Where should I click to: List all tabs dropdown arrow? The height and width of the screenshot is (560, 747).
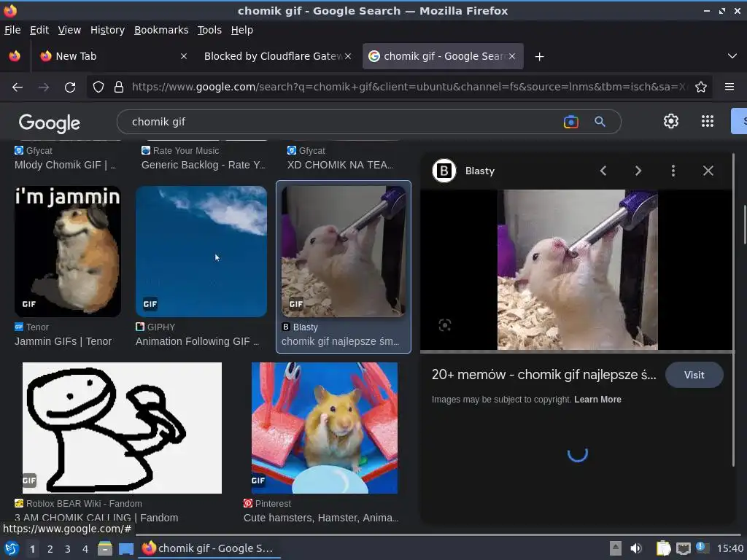[x=732, y=56]
